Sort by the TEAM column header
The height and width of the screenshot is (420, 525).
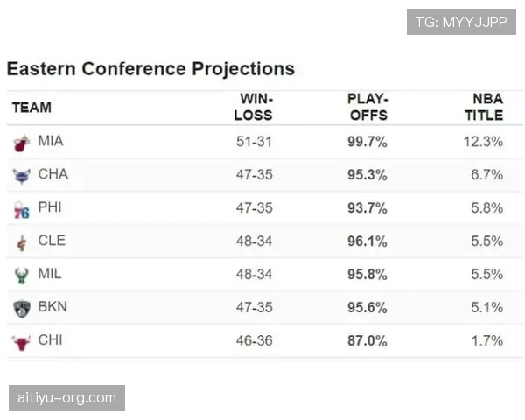[x=31, y=108]
